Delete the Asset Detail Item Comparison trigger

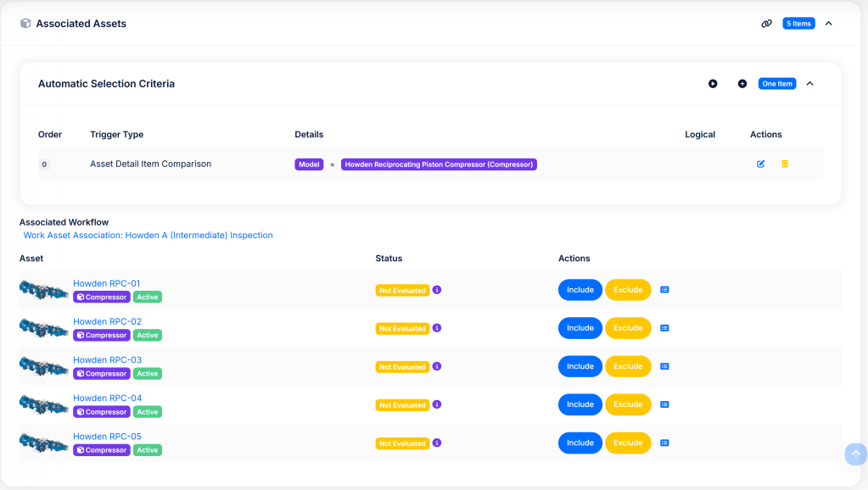click(x=785, y=164)
